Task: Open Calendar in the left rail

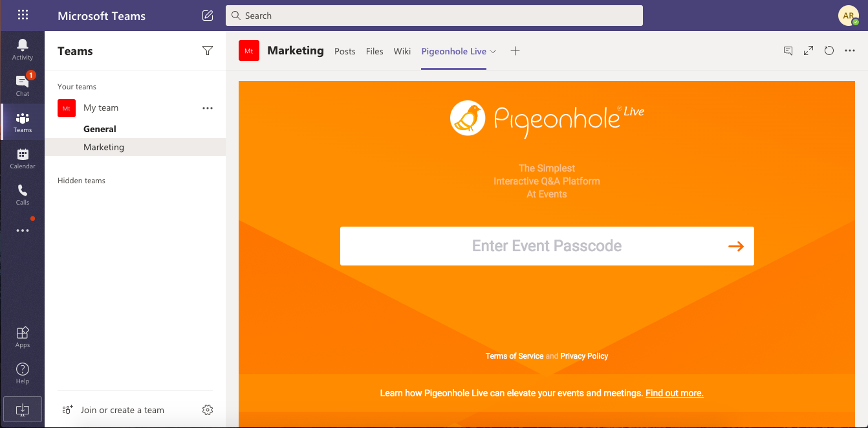Action: click(x=23, y=158)
